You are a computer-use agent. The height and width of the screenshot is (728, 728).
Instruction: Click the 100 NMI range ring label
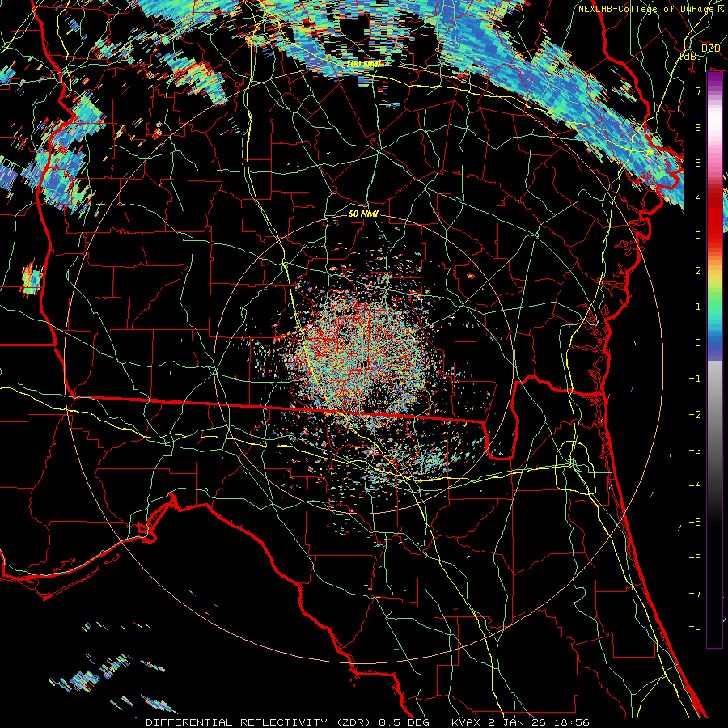pyautogui.click(x=362, y=64)
